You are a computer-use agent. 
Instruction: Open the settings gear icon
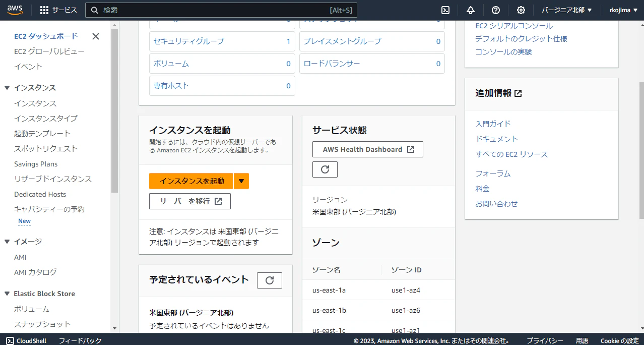point(521,10)
